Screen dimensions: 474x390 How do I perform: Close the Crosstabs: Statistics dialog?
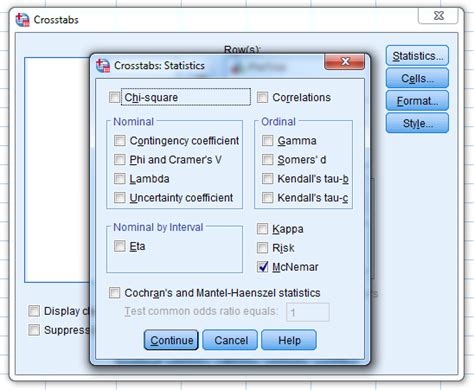[344, 62]
